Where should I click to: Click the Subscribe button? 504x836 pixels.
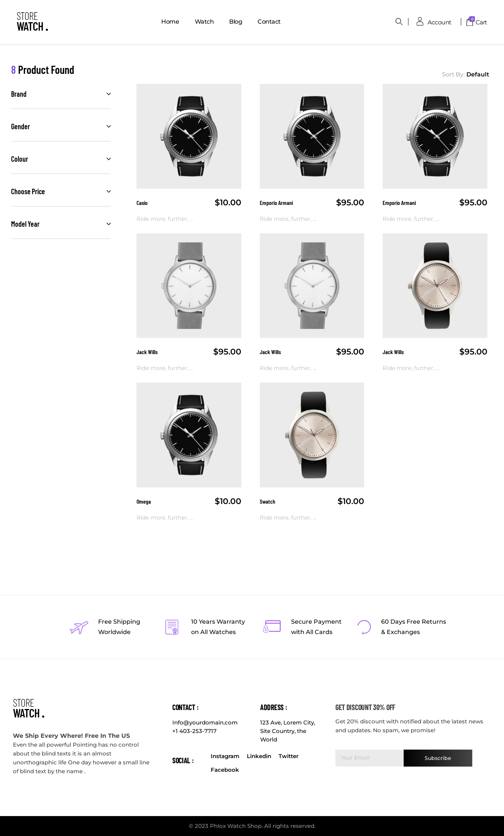click(x=438, y=758)
